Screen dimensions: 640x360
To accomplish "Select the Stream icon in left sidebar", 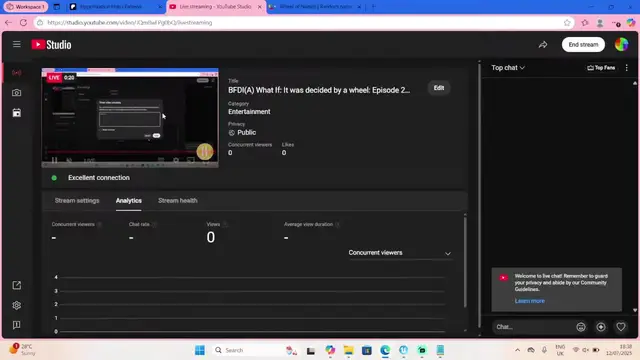I will [17, 73].
